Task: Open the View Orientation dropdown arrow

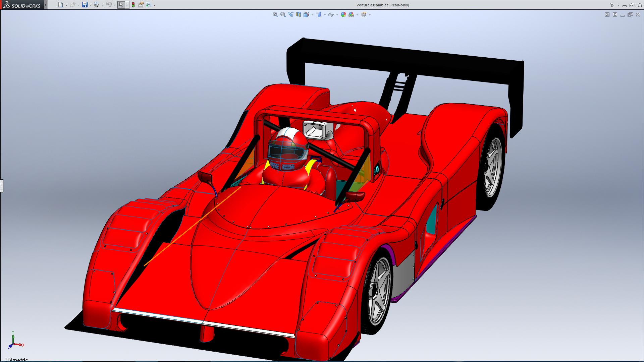Action: [x=312, y=15]
